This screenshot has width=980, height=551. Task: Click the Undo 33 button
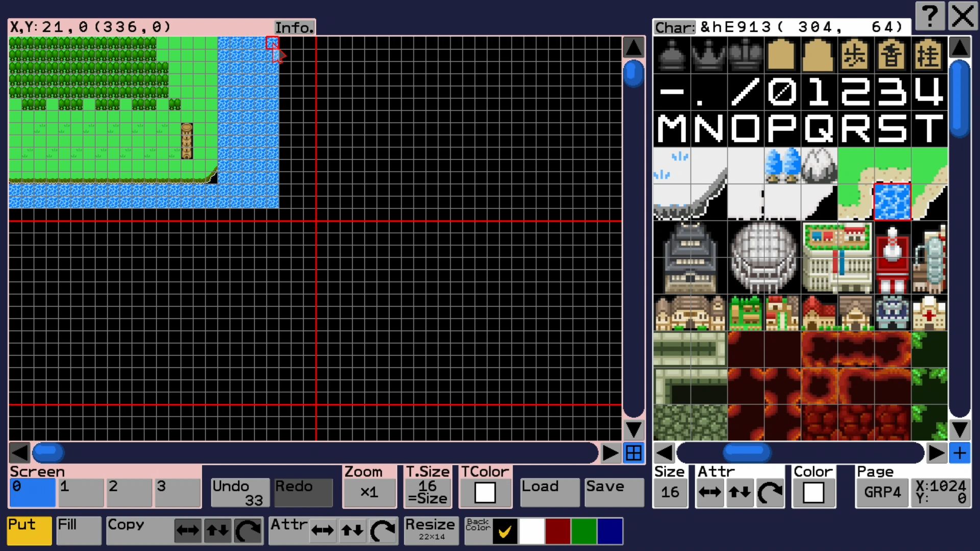pos(240,492)
